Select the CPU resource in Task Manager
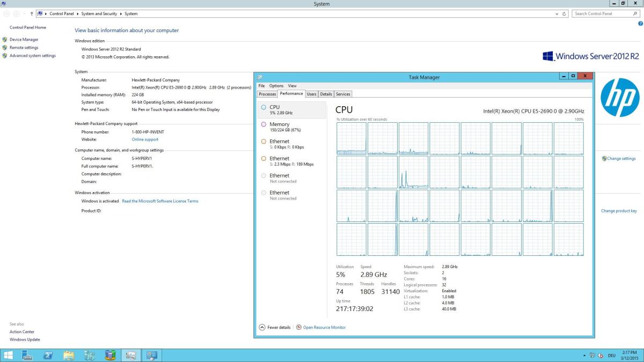Screen dimensions: 644x362 click(x=292, y=110)
